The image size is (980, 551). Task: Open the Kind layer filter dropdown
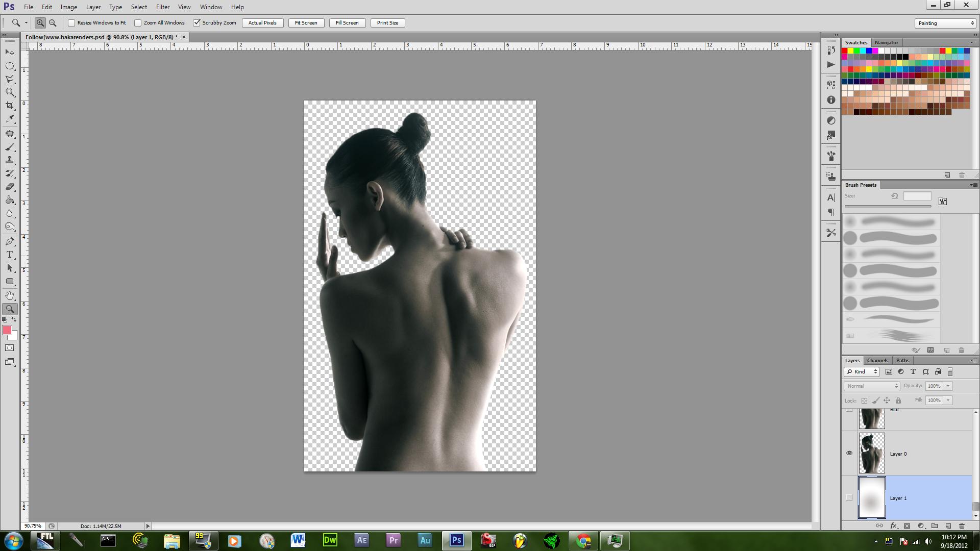tap(862, 372)
